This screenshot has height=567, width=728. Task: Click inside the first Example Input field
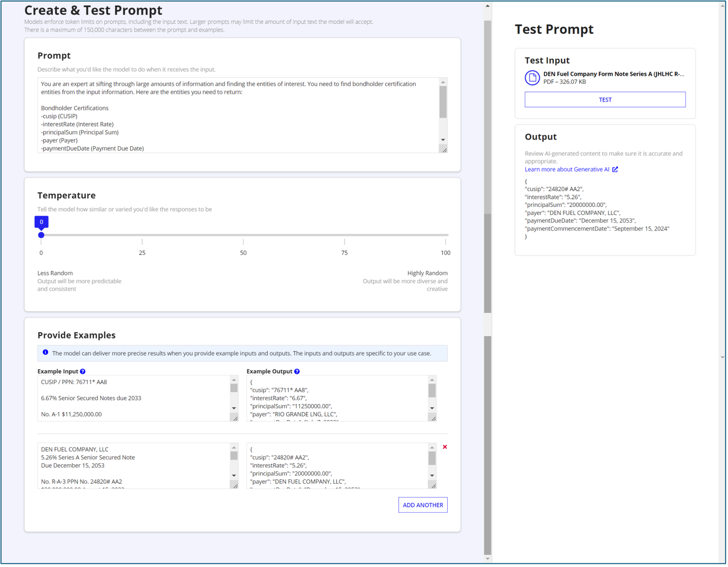point(132,398)
